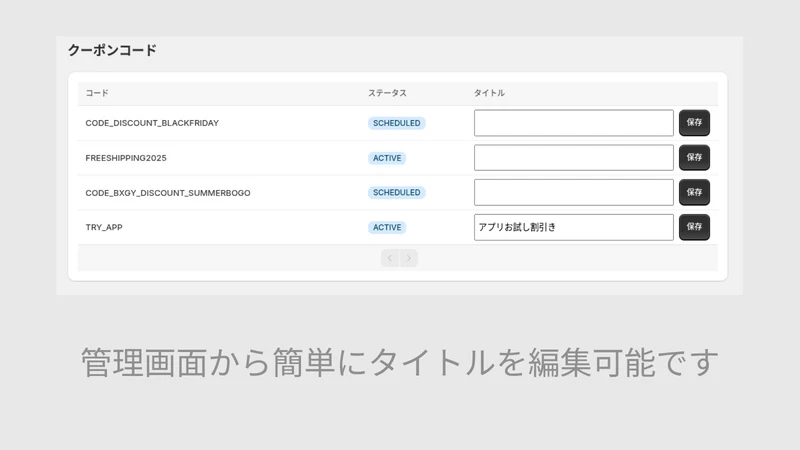Save title for FREESHIPPING2025 row
Image resolution: width=800 pixels, height=450 pixels.
[x=694, y=157]
